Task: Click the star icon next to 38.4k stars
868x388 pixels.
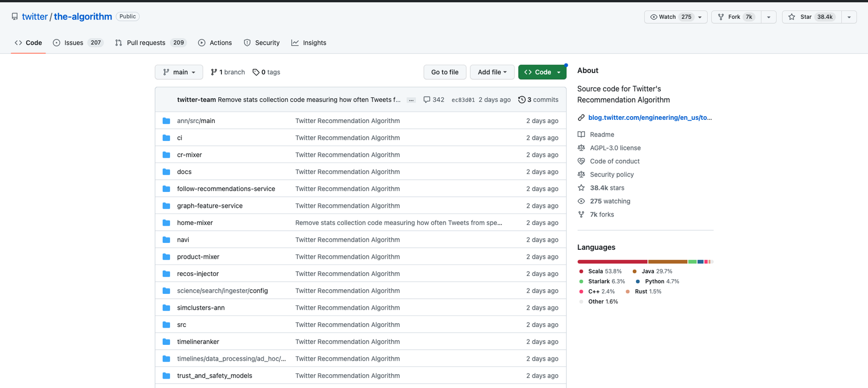Action: (x=581, y=188)
